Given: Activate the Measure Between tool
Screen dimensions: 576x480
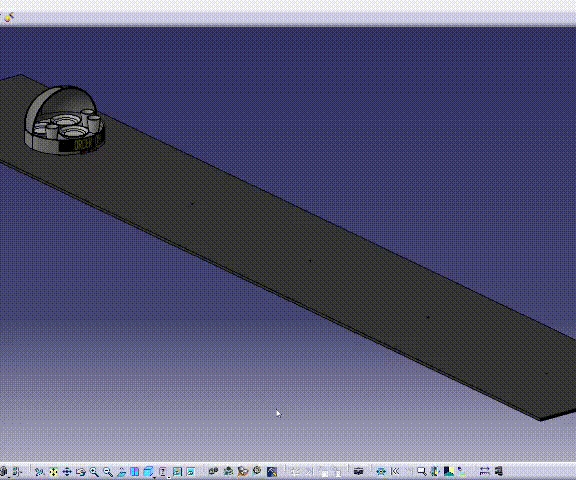Looking at the screenshot, I should coord(485,471).
